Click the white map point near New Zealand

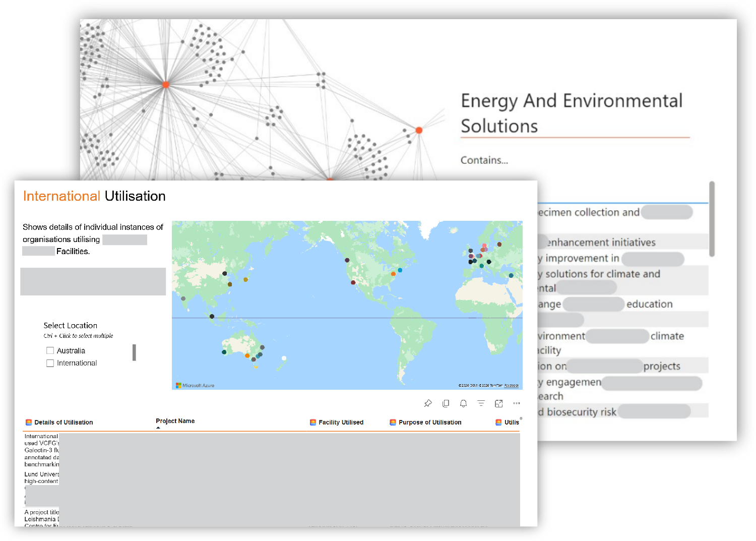284,358
